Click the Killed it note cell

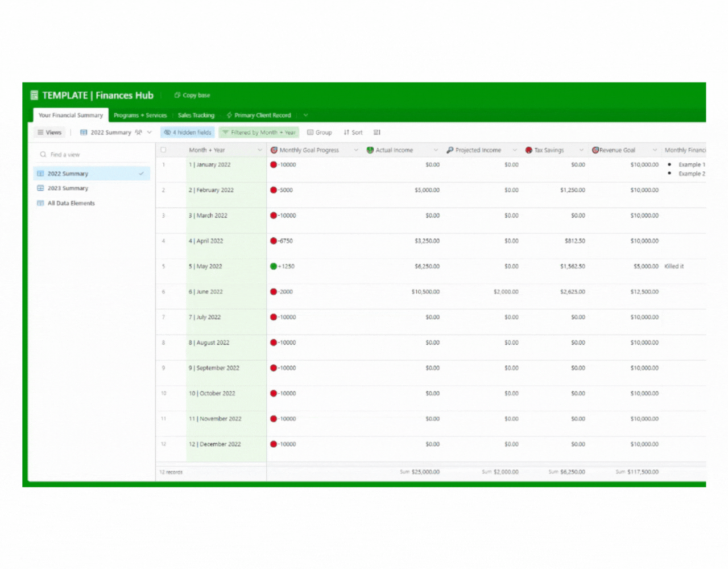[674, 266]
